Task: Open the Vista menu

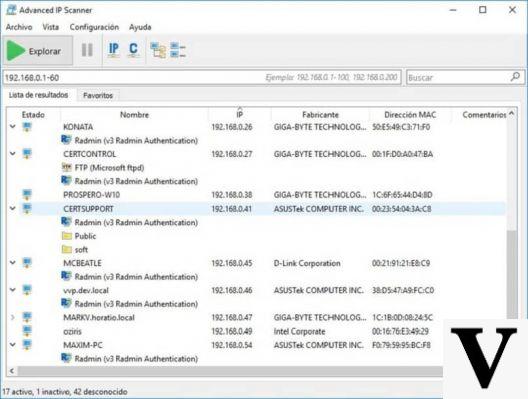Action: pyautogui.click(x=51, y=27)
